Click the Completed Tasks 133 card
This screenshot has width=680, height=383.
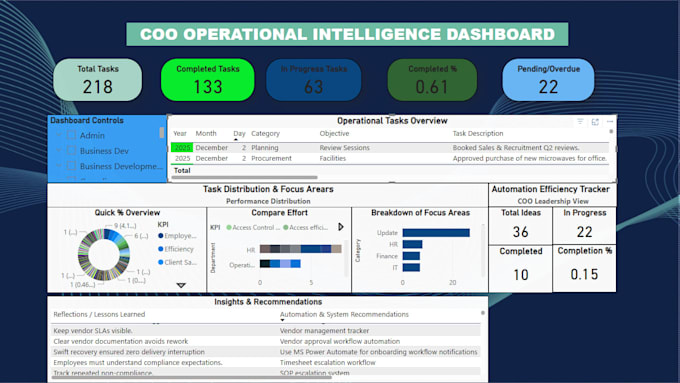click(x=208, y=80)
